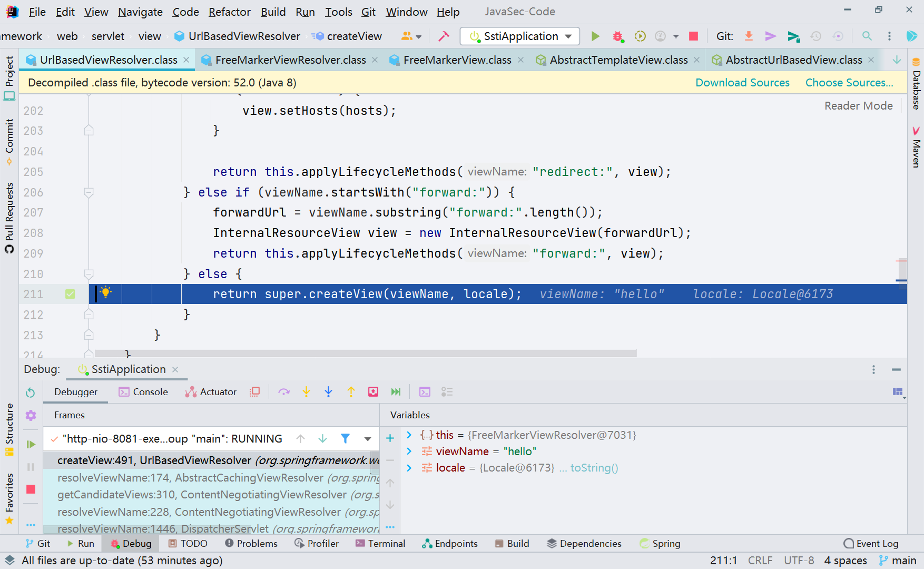924x569 pixels.
Task: Click Run with Coverage icon
Action: tap(640, 36)
